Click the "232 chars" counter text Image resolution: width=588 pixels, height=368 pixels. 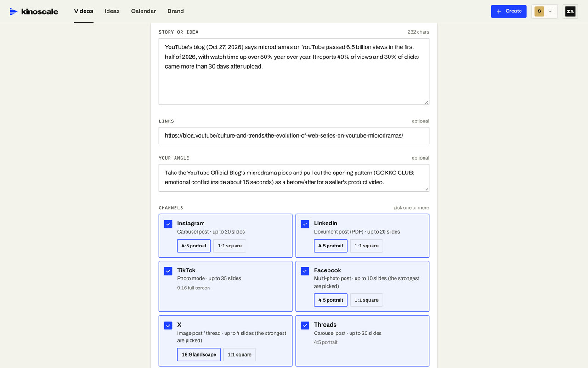point(418,32)
